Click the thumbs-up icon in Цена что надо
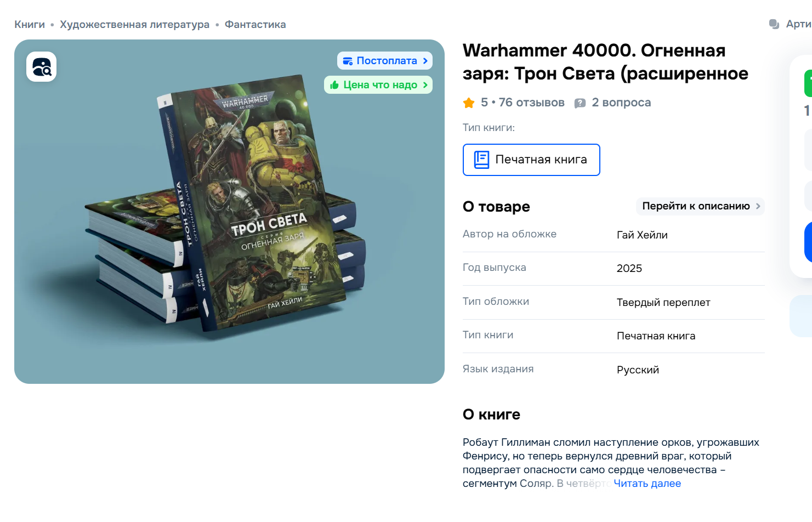 tap(334, 85)
